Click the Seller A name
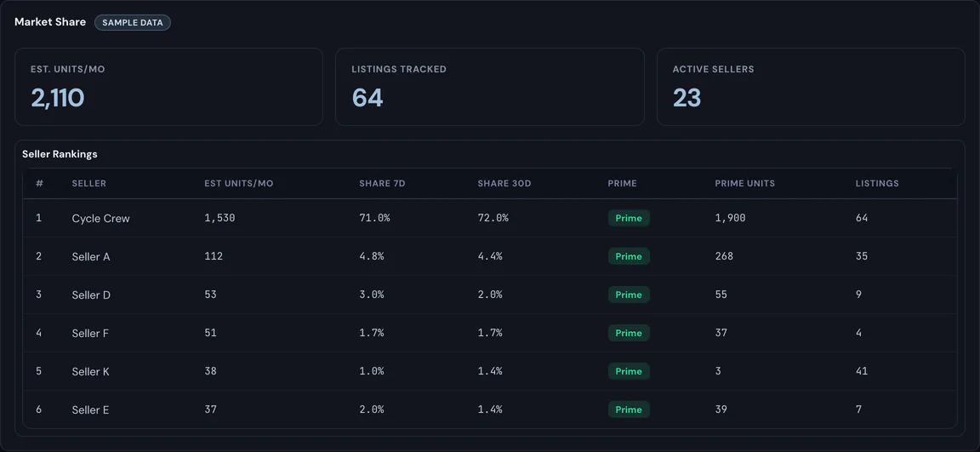 point(91,257)
